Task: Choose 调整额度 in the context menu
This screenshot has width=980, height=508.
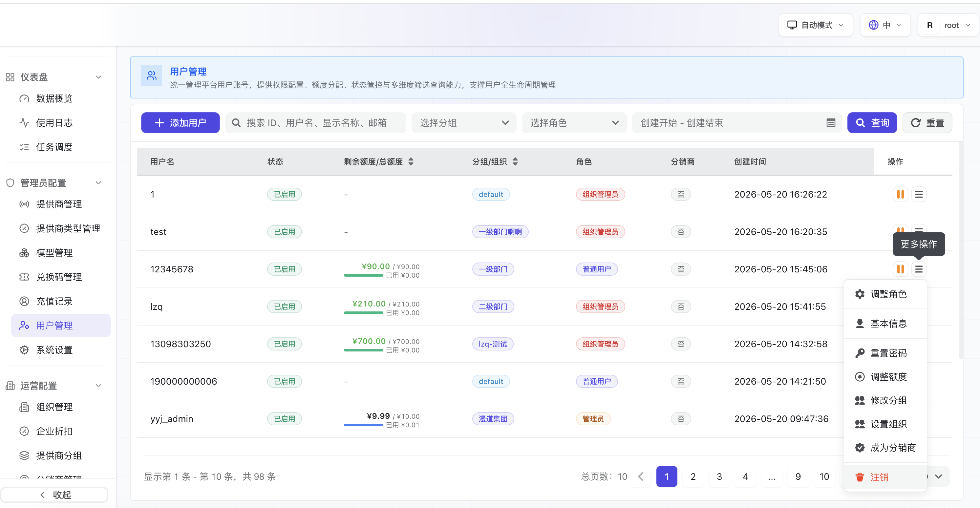Action: [885, 377]
